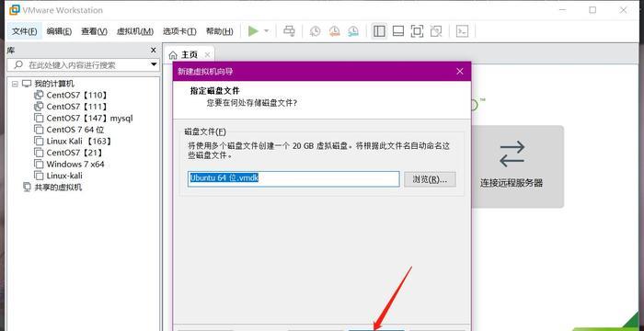Viewport: 644px width, 331px height.
Task: Click the 浏览(R)... button
Action: pyautogui.click(x=430, y=179)
